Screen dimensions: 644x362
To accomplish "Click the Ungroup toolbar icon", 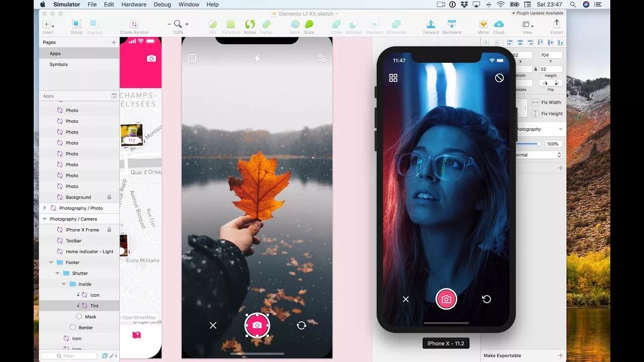I will pos(94,24).
